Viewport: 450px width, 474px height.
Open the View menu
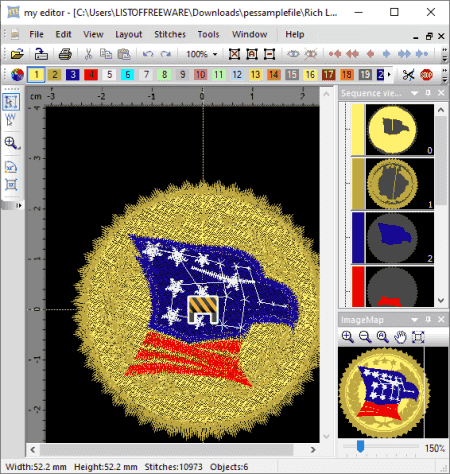point(93,34)
